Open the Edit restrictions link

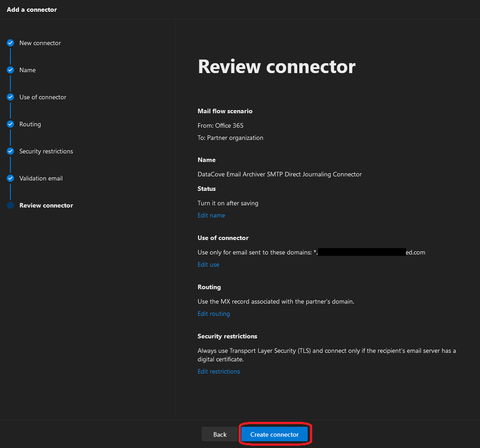219,371
